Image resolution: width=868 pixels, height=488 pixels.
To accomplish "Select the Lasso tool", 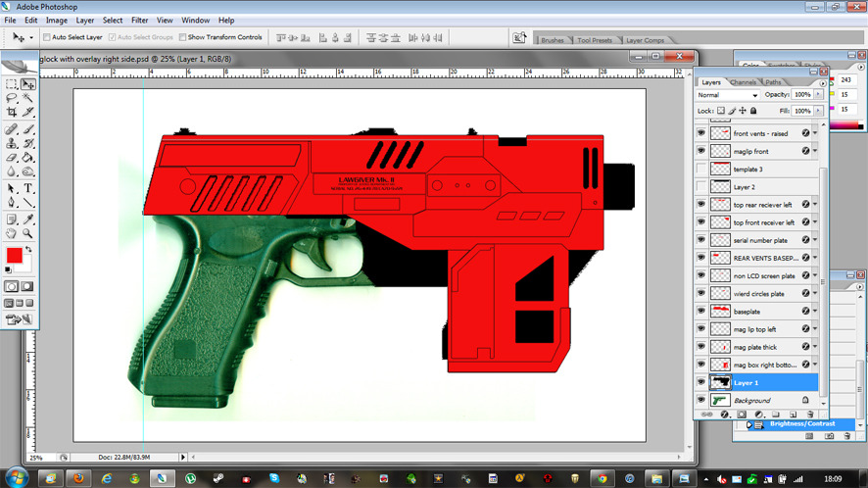I will point(12,99).
